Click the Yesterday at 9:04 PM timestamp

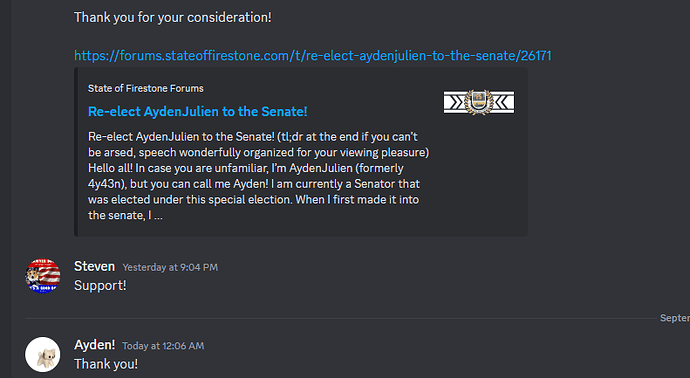point(170,268)
